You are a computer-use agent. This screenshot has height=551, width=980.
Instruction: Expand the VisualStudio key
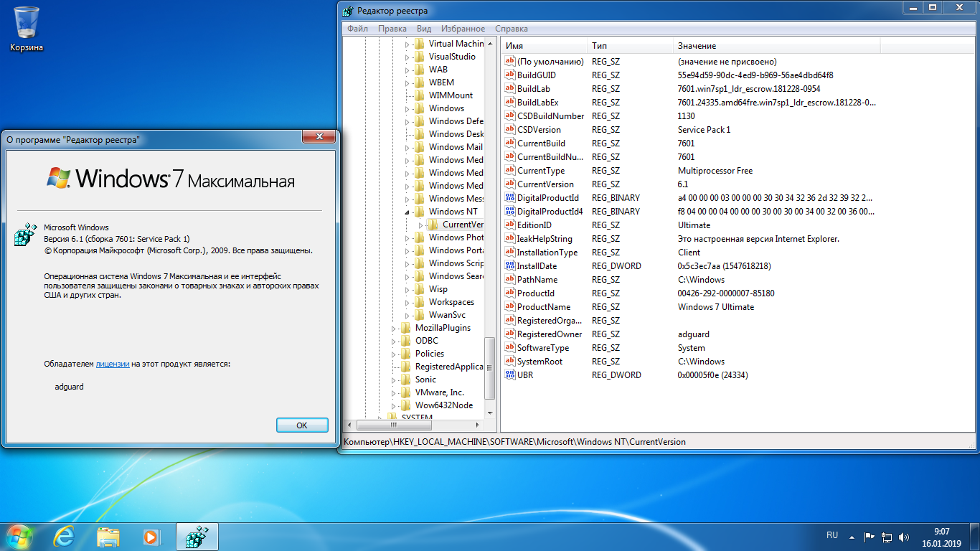407,57
